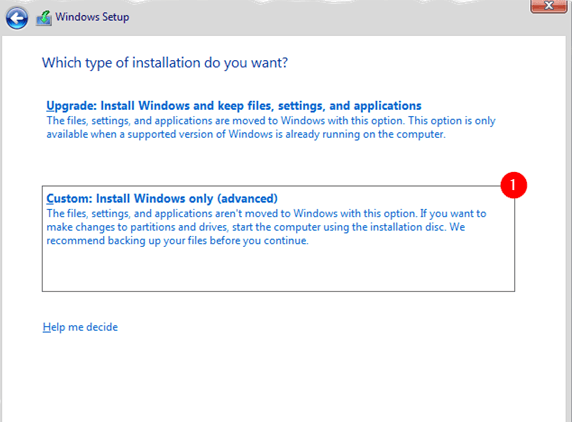
Task: Open the Help me decide link
Action: click(x=80, y=327)
